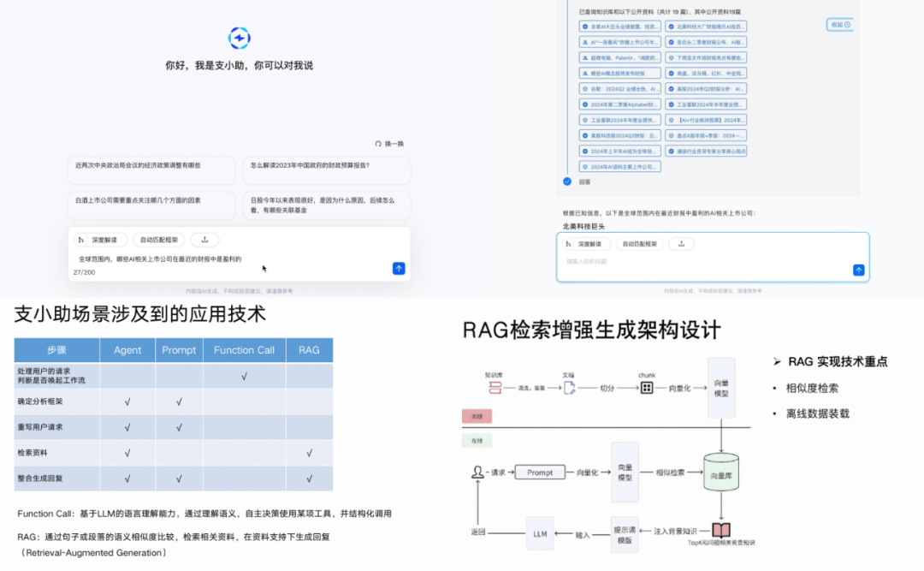The width and height of the screenshot is (924, 571).
Task: Click the Function Call column header
Action: tap(244, 350)
